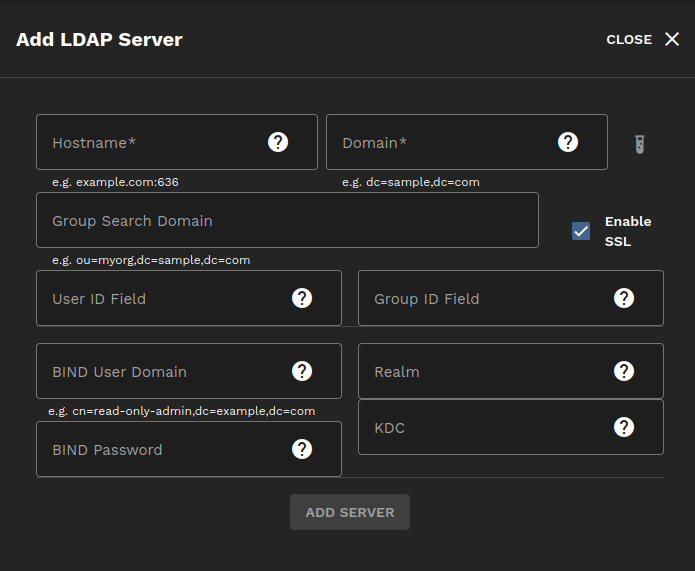Select the Group Search Domain field
This screenshot has width=695, height=571.
tap(287, 221)
